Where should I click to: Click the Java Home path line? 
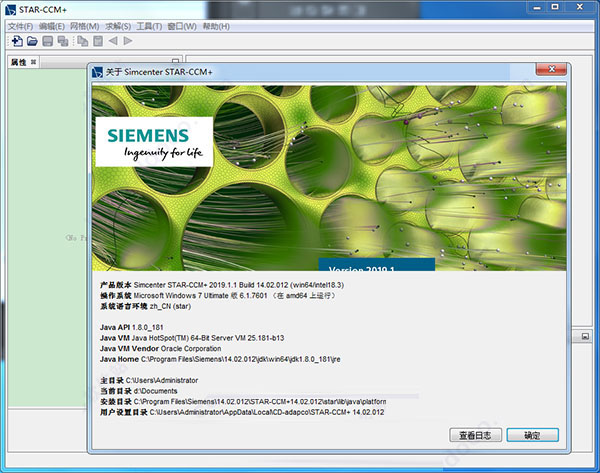(220, 359)
